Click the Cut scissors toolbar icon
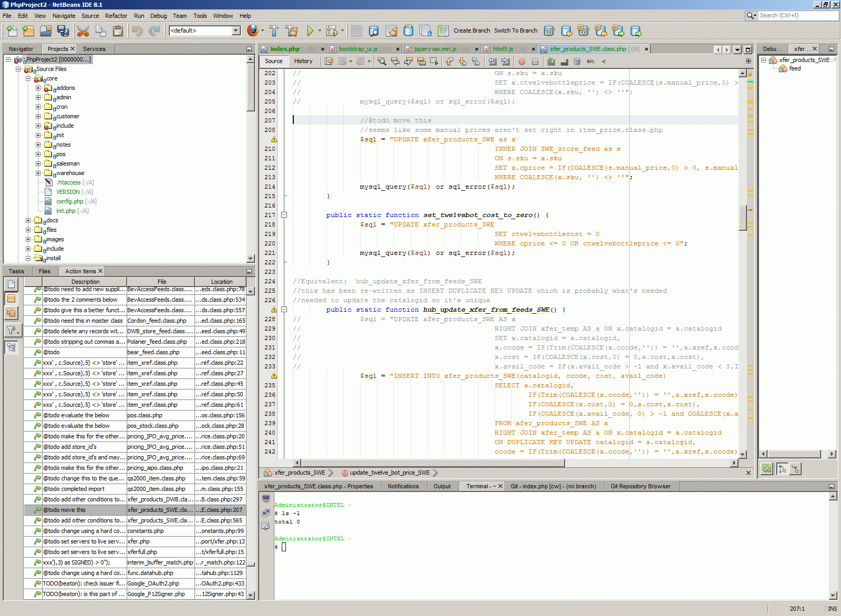Viewport: 841px width, 616px height. coord(83,31)
